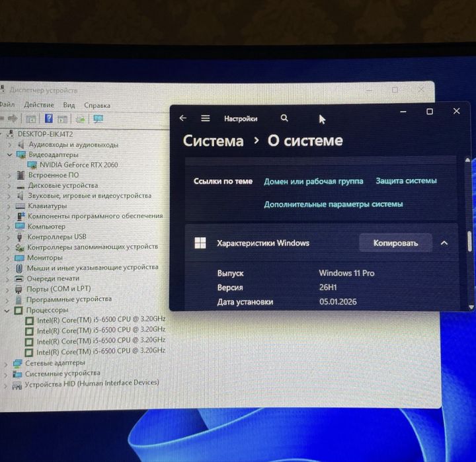
Task: Click the 05.01.2026 install date value
Action: tap(338, 302)
